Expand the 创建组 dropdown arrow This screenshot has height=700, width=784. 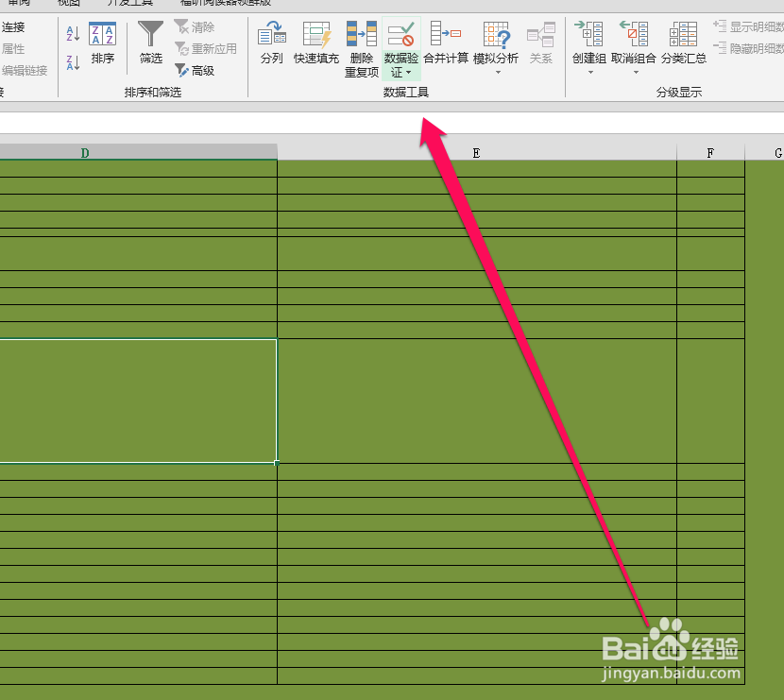pyautogui.click(x=590, y=73)
